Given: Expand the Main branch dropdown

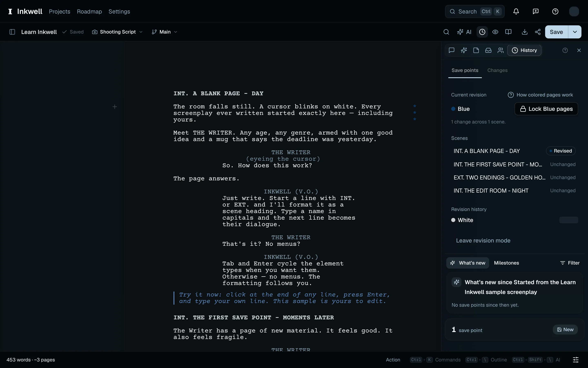Looking at the screenshot, I should pos(165,32).
